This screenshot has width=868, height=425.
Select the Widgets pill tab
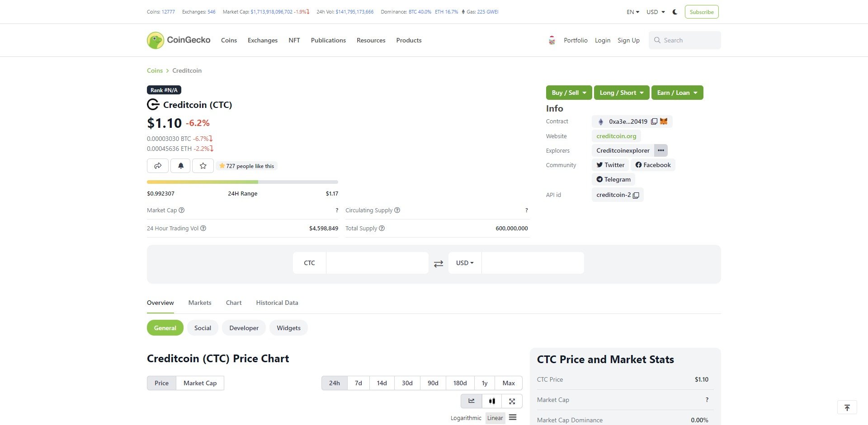click(x=288, y=328)
